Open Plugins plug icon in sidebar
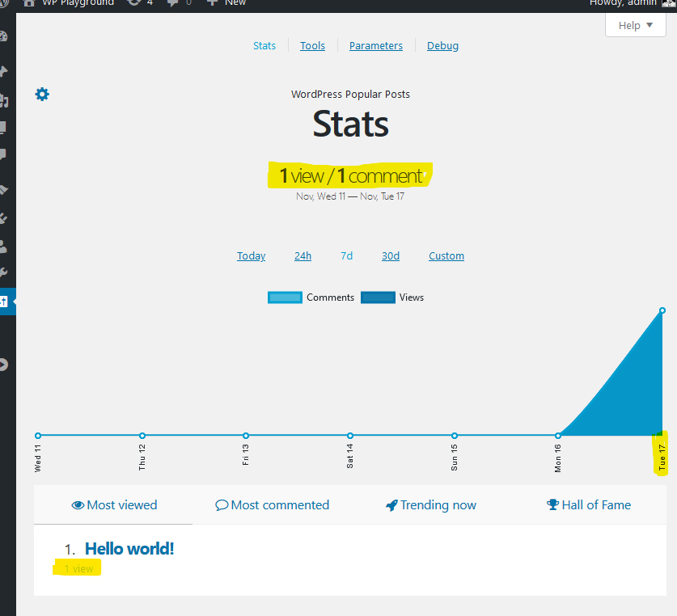This screenshot has height=616, width=677. point(3,218)
